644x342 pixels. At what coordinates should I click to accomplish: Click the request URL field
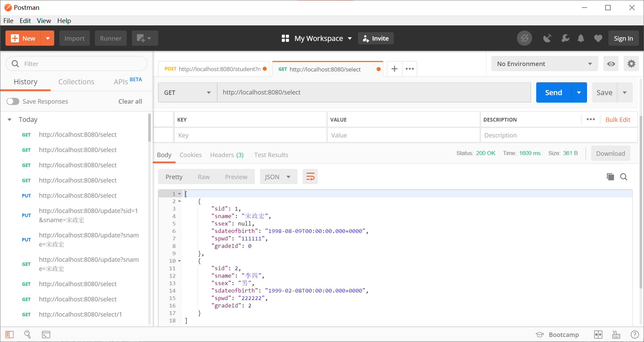click(x=374, y=92)
